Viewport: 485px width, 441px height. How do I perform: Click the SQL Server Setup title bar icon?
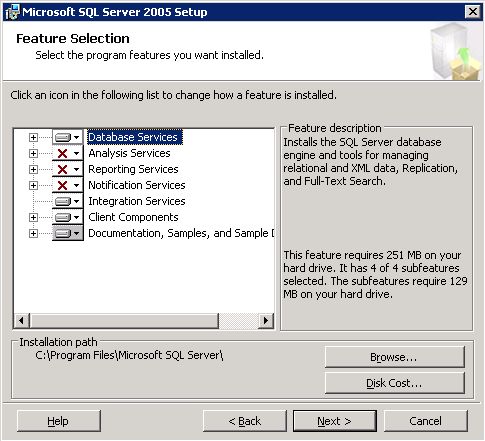pos(13,12)
